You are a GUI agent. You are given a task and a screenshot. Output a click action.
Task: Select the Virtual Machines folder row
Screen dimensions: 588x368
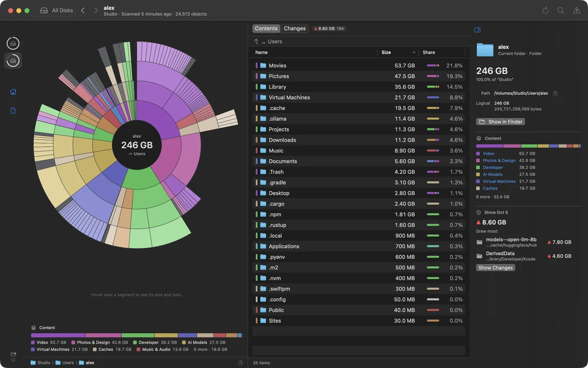pyautogui.click(x=359, y=97)
